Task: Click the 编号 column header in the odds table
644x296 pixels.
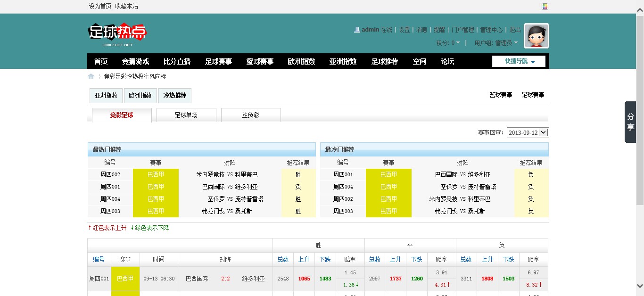Action: (99, 259)
